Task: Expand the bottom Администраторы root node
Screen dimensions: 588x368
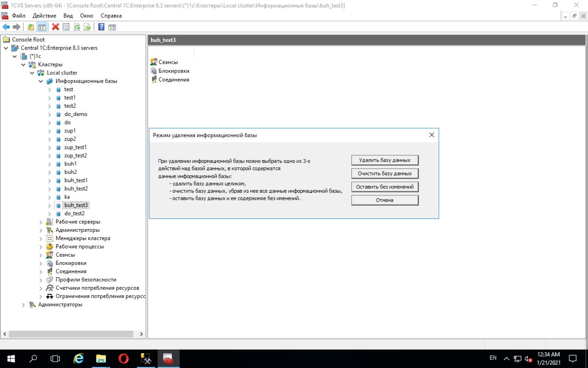Action: [23, 305]
